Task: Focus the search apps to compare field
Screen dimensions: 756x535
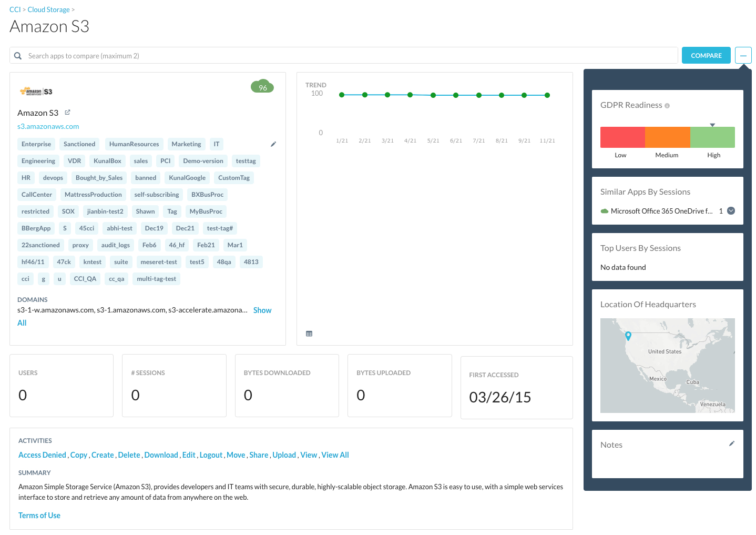Action: tap(344, 56)
